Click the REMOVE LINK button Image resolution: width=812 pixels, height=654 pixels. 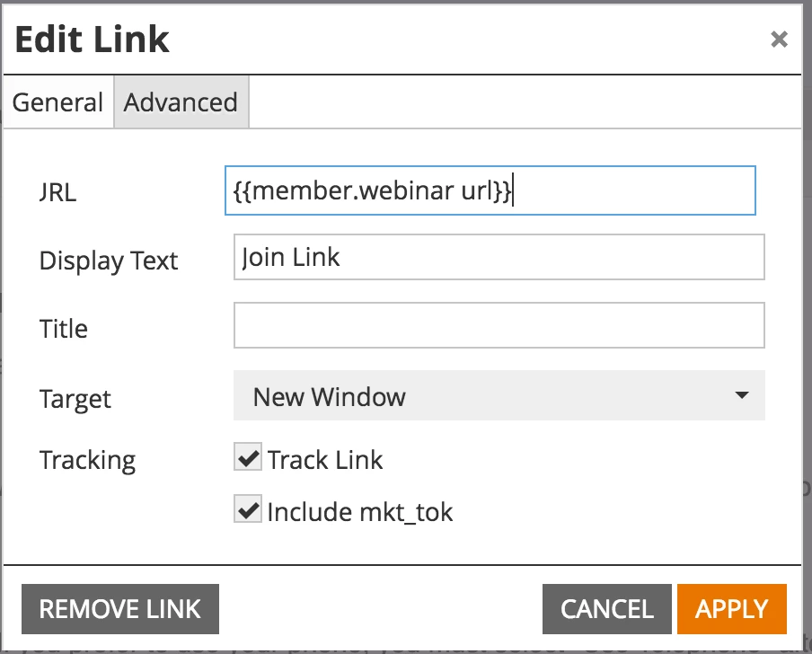coord(120,609)
